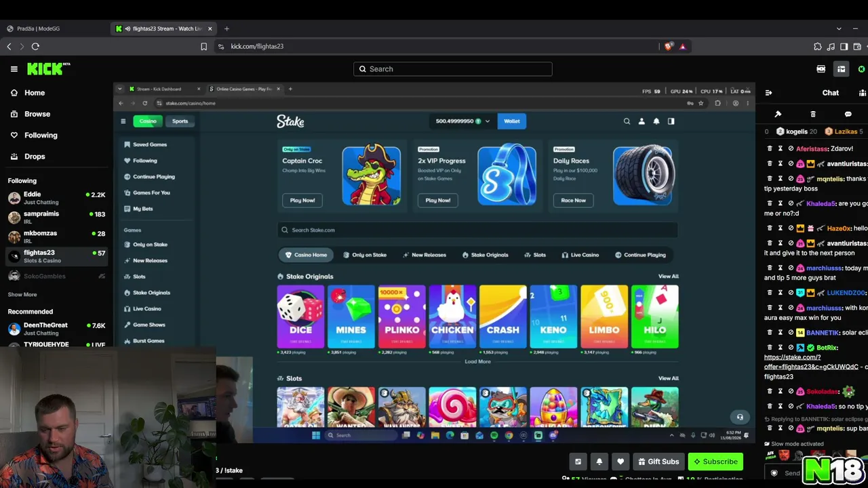Viewport: 868px width, 488px height.
Task: Open DeenTheGreat in the Recommended list
Action: (x=56, y=329)
